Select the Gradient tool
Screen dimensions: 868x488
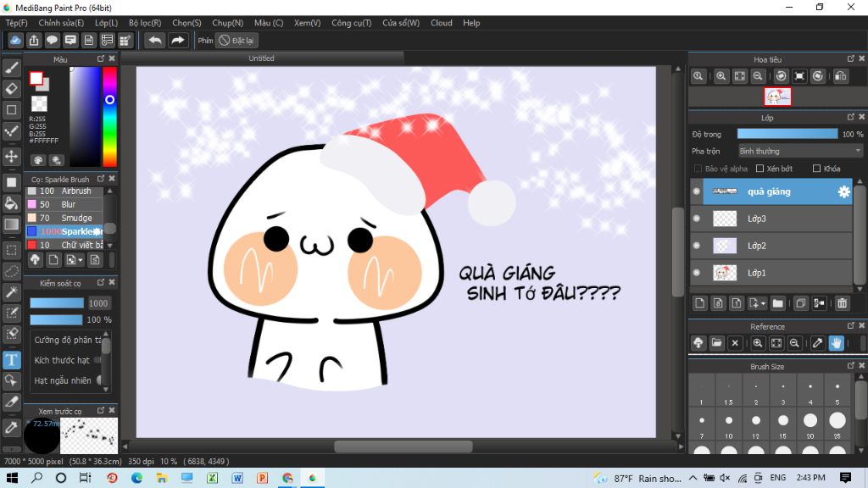click(12, 224)
